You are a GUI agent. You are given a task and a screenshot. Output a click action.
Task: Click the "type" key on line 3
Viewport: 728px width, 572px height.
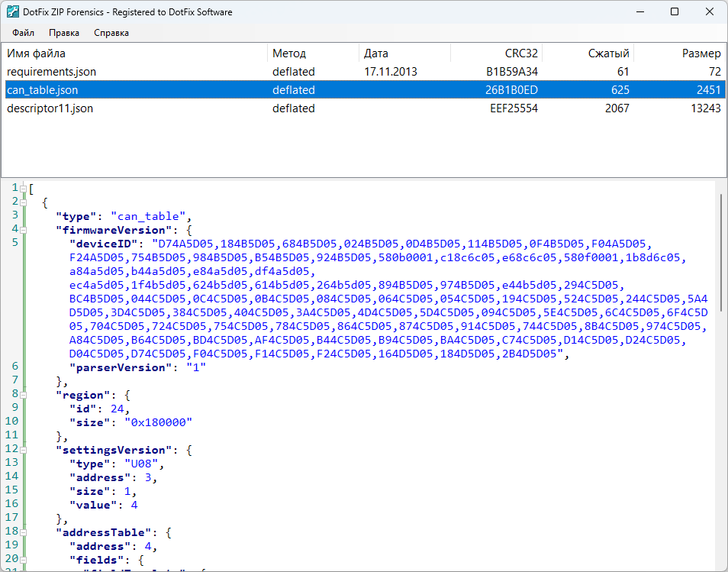[x=76, y=217]
